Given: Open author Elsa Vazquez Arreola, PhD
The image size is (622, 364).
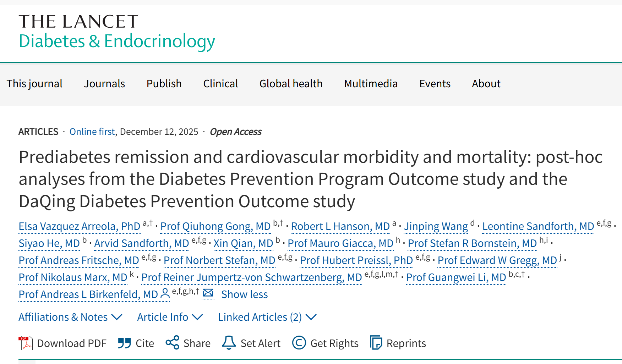Looking at the screenshot, I should point(80,226).
